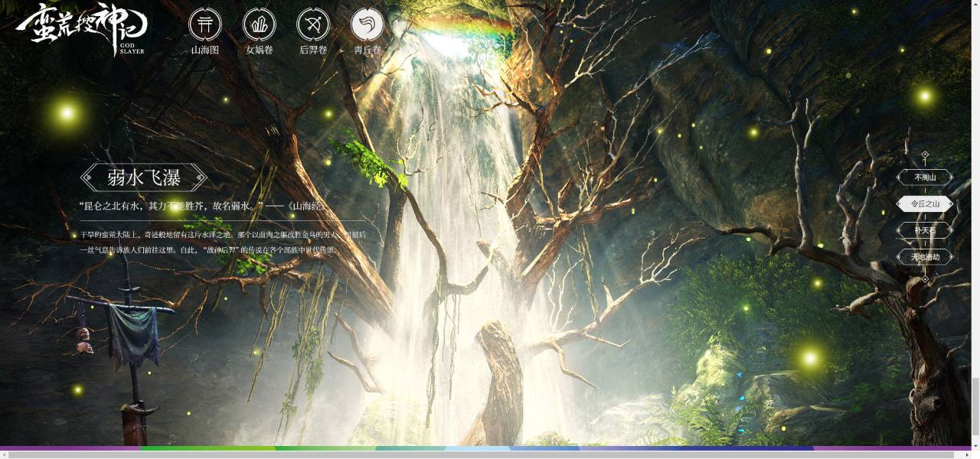Open the 后羿卷 bow-and-arrow icon
This screenshot has height=459, width=980.
coord(313,25)
